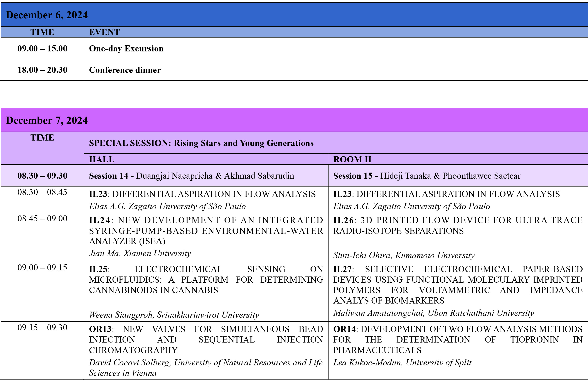Image resolution: width=588 pixels, height=380 pixels.
Task: Click the December 6, 2024 header
Action: pyautogui.click(x=47, y=15)
